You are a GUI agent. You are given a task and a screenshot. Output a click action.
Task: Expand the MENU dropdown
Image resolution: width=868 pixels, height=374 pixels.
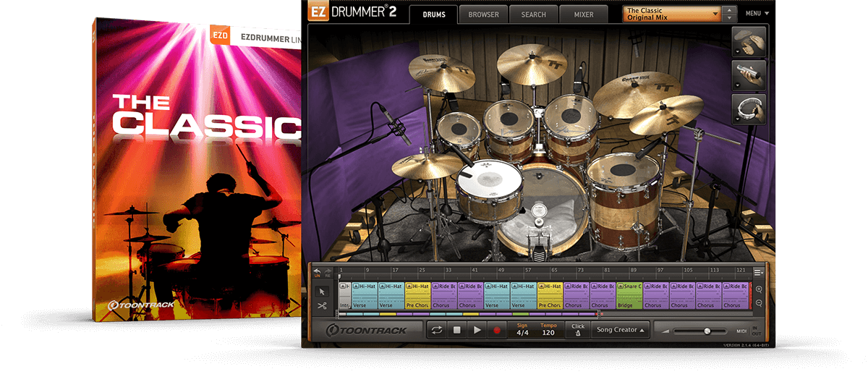[757, 14]
